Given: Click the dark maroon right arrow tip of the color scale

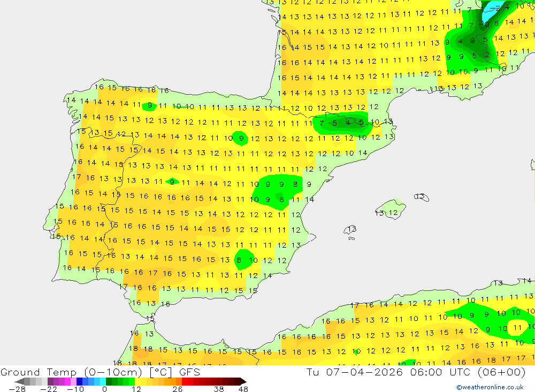Looking at the screenshot, I should click(243, 382).
